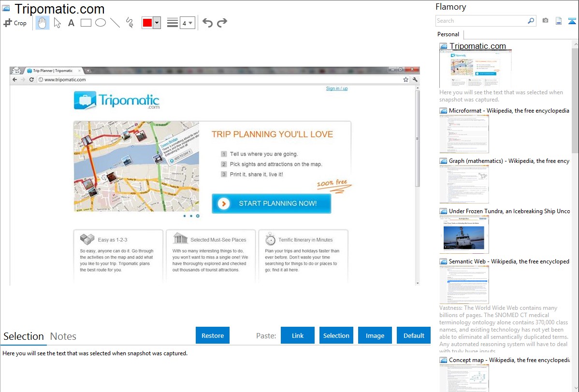The image size is (579, 392).
Task: Select the Crop tool
Action: click(15, 23)
